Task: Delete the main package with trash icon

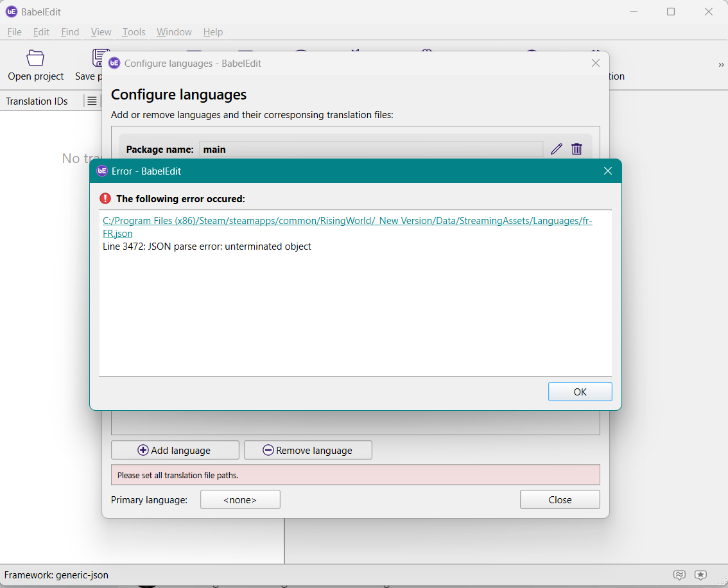Action: (576, 149)
